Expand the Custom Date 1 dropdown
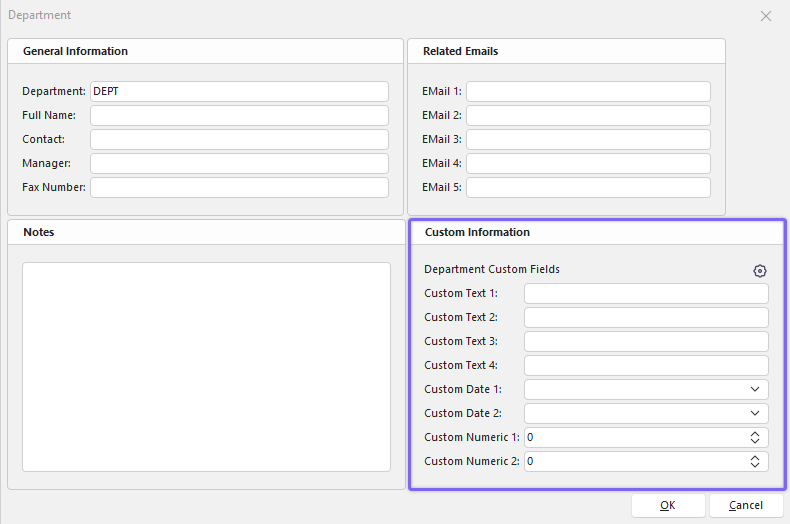The width and height of the screenshot is (790, 524). tap(754, 389)
